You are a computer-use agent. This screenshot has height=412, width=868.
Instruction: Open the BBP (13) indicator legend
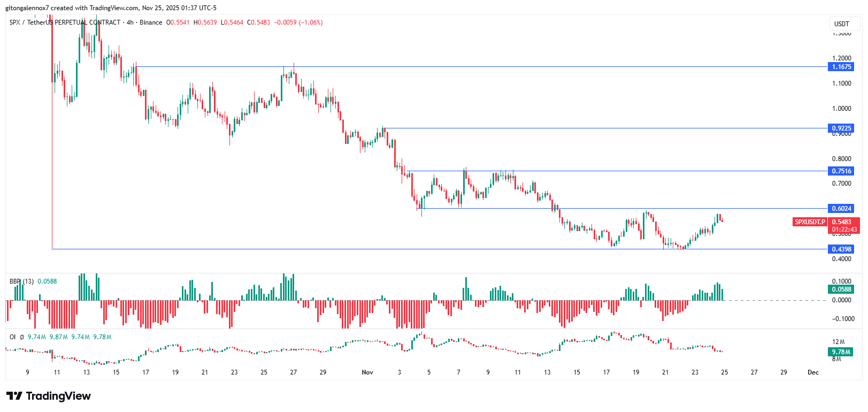click(21, 281)
